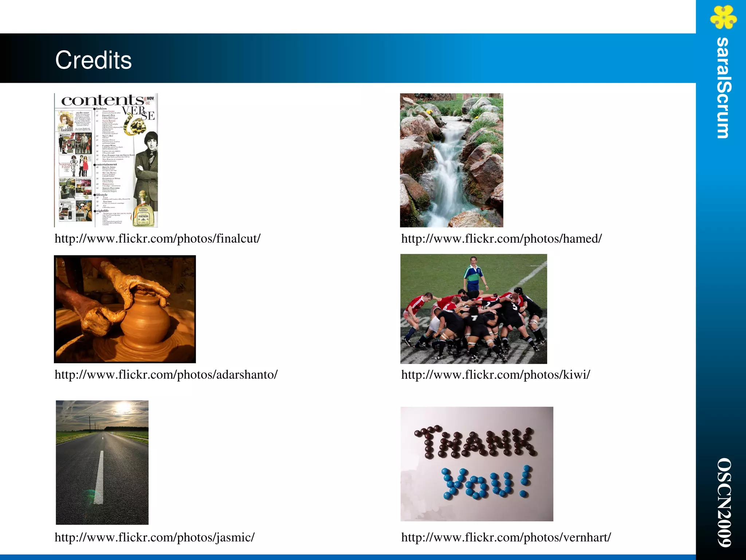This screenshot has height=560, width=746.
Task: Click the vertical OSCN2009 text
Action: pyautogui.click(x=724, y=503)
